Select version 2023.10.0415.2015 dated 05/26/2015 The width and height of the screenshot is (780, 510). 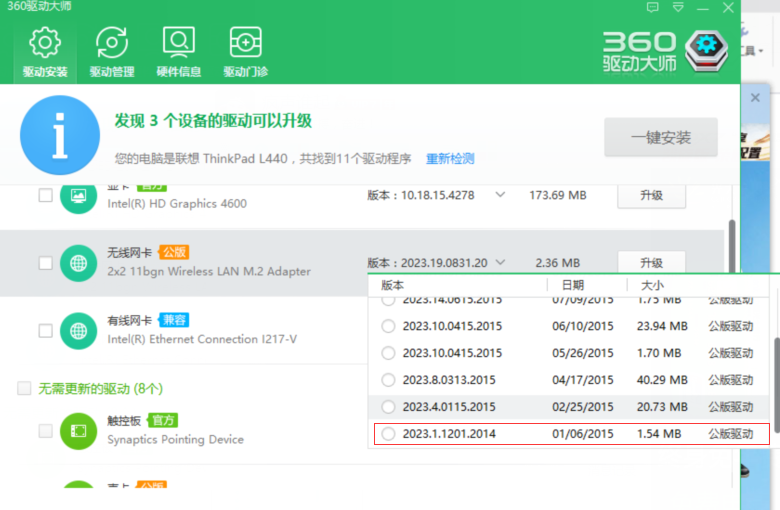tap(388, 353)
